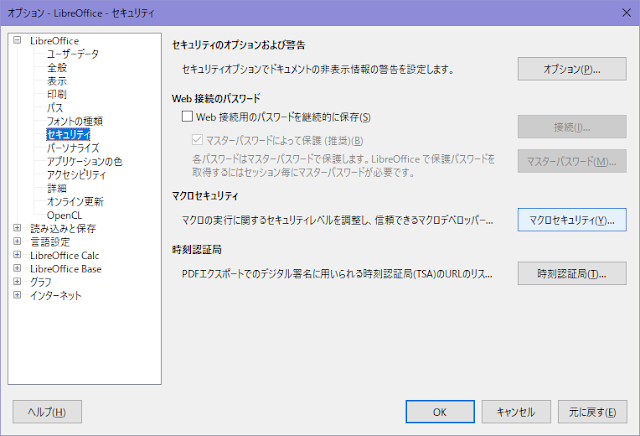Viewport: 640px width, 436px height.
Task: Click the インターネット tree label
Action: 56,295
